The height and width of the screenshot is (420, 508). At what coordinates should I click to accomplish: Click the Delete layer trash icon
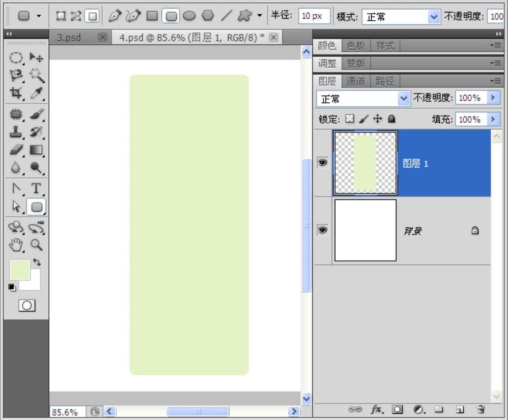pyautogui.click(x=481, y=409)
